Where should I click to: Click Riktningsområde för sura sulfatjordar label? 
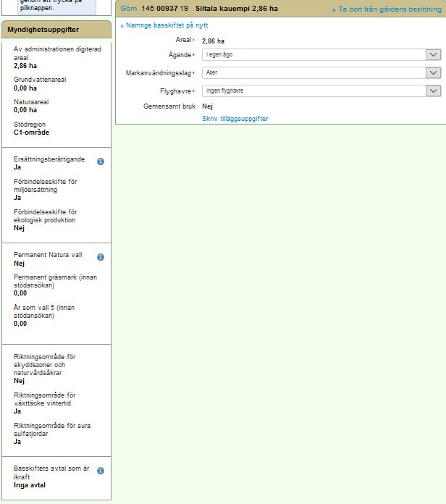click(52, 429)
